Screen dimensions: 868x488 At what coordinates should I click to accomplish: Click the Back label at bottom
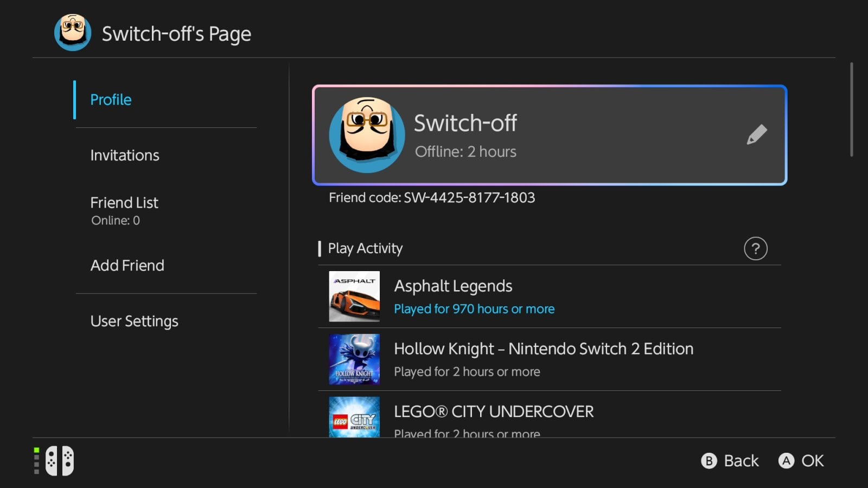pos(741,461)
